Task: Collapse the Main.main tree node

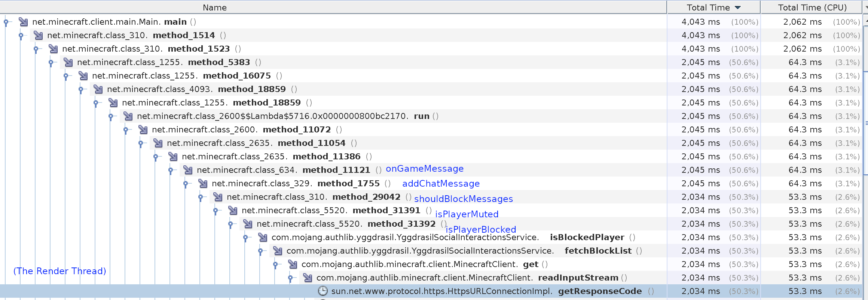Action: 6,22
